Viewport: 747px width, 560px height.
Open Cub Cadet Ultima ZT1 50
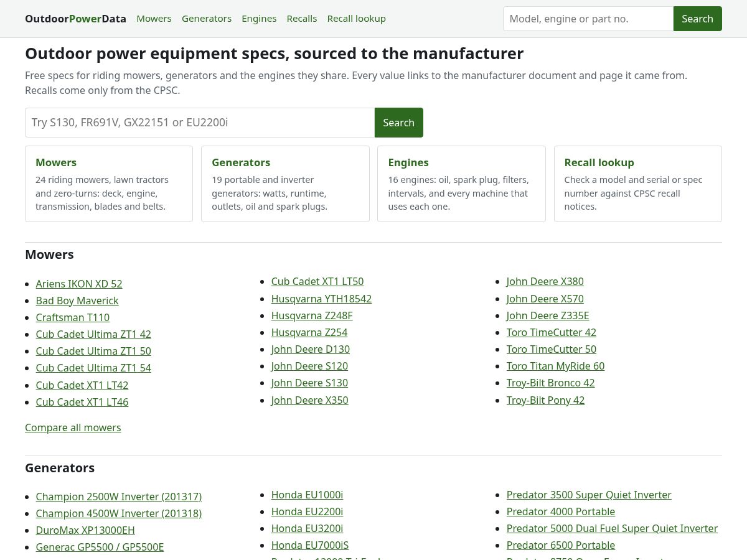pos(93,351)
